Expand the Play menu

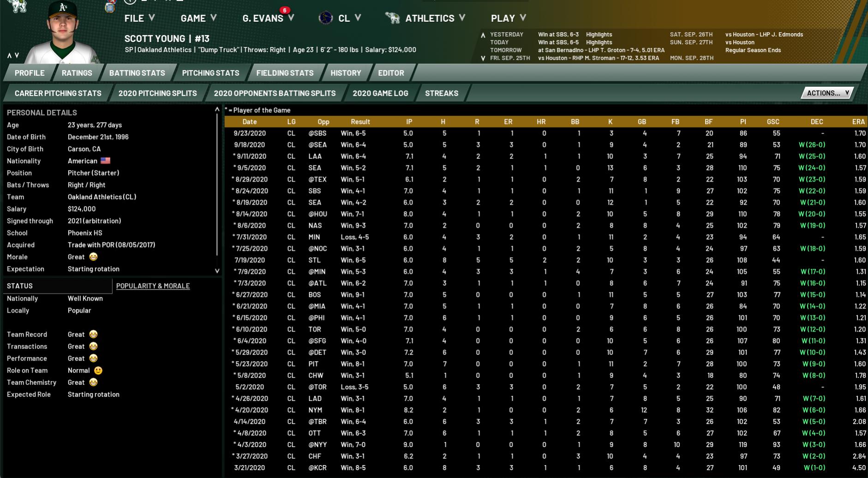coord(508,18)
